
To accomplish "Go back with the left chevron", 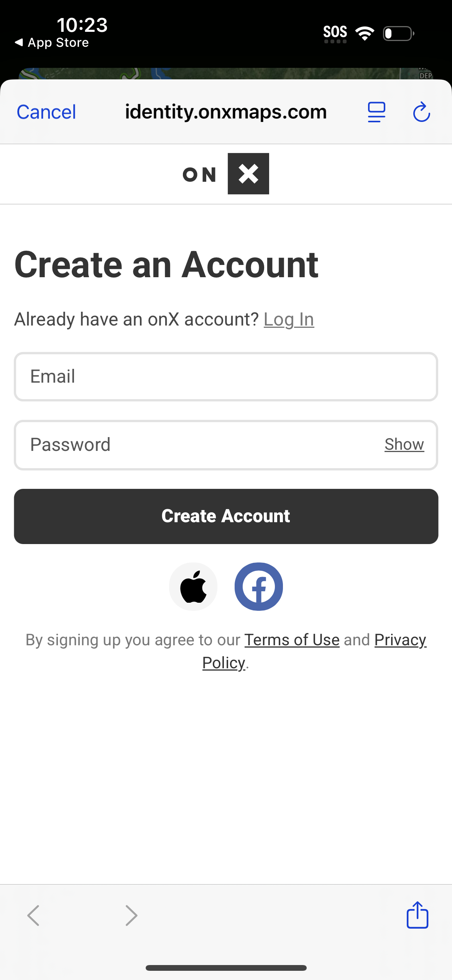I will (x=33, y=916).
